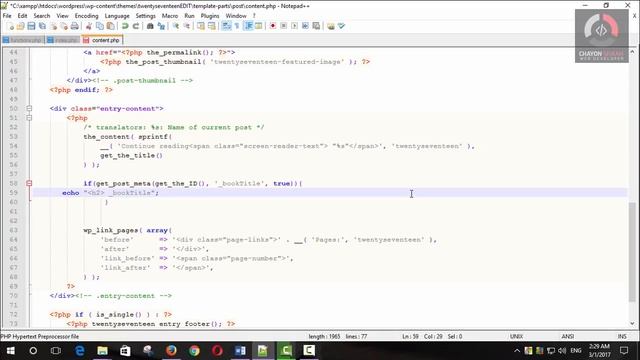Open Opera browser from the taskbar
The image size is (640, 360).
[x=217, y=351]
